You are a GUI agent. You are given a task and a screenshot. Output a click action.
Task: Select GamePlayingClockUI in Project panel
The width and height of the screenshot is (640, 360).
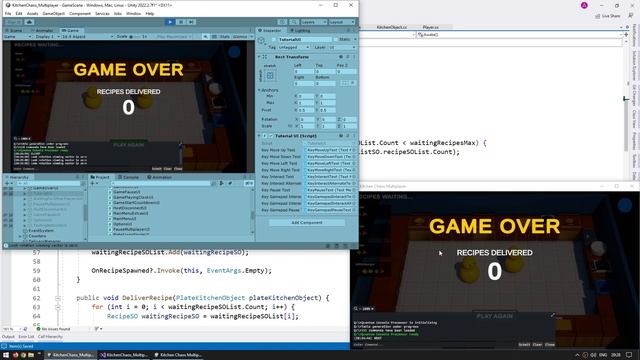pos(133,197)
